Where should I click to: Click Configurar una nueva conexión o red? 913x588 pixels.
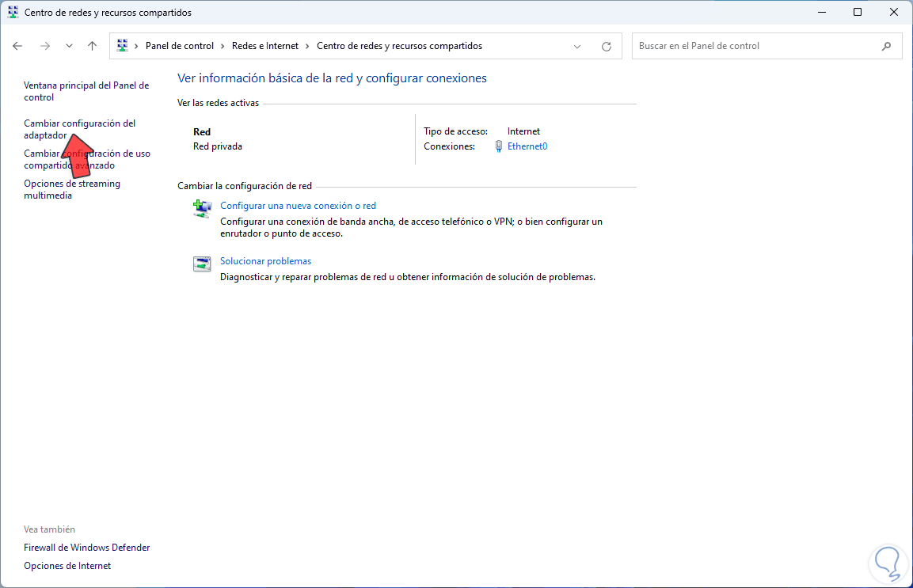point(298,206)
